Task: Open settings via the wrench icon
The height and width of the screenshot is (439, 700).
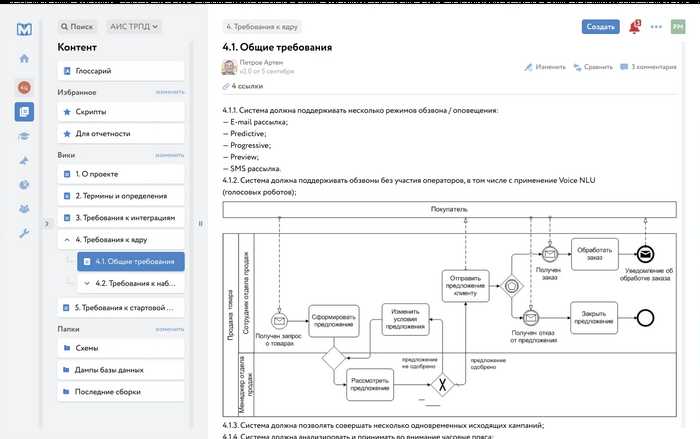Action: (x=24, y=233)
